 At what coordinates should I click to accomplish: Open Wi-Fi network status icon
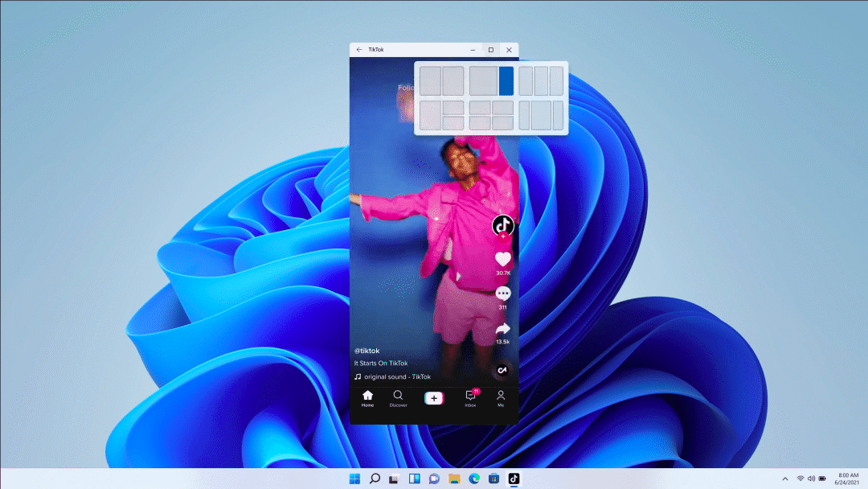[800, 479]
